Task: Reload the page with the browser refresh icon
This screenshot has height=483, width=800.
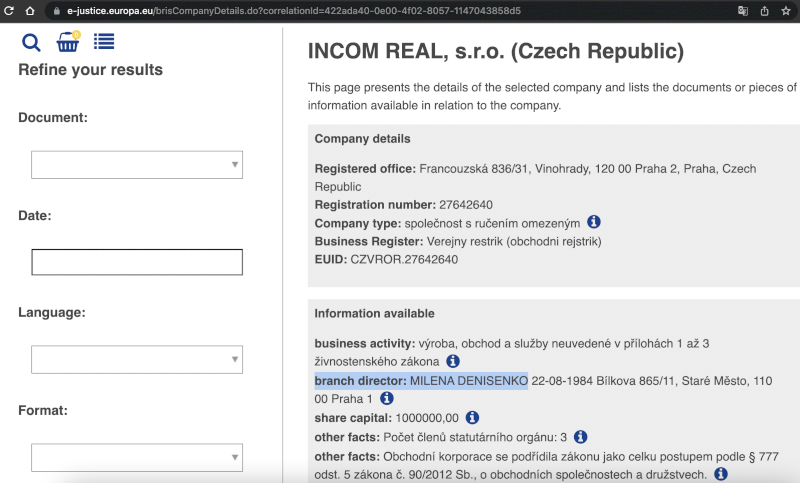Action: [8, 10]
